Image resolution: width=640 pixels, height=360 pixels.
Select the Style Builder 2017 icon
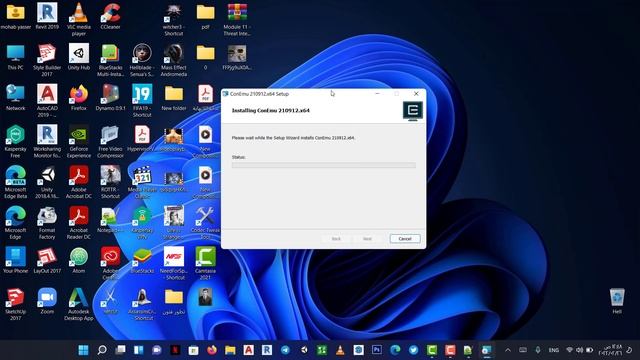point(47,60)
